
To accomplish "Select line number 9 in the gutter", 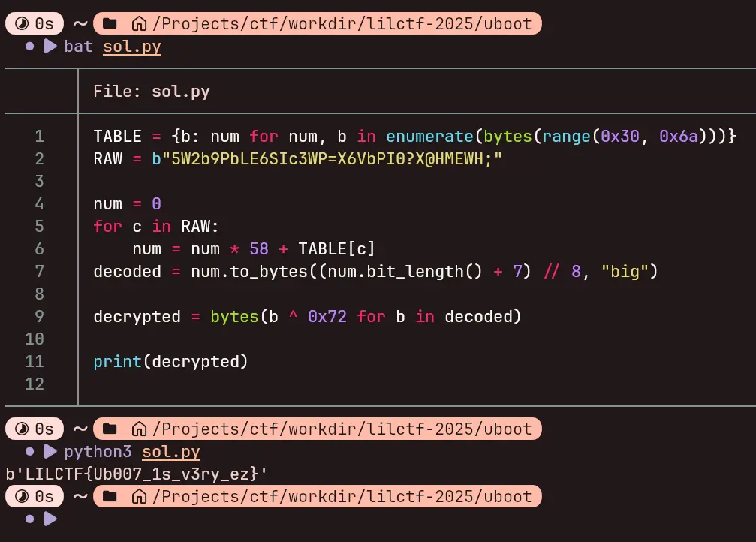I will [39, 317].
